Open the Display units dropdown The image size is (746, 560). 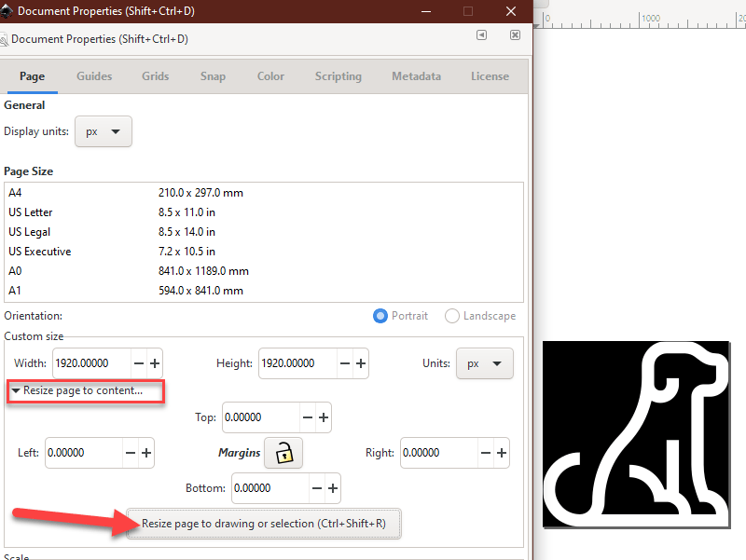(x=104, y=131)
